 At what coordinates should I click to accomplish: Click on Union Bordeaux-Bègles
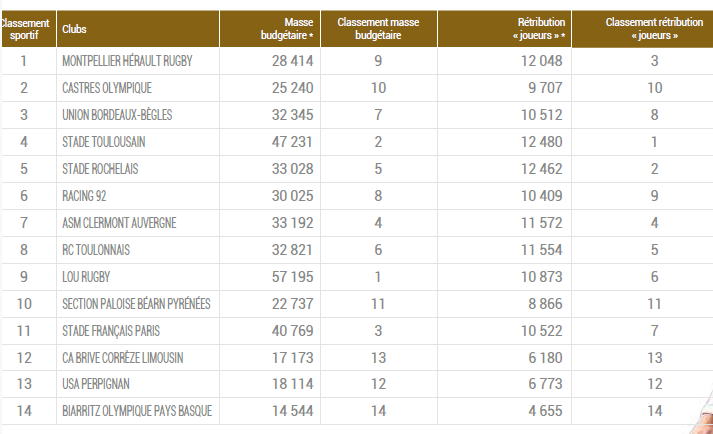click(x=117, y=115)
